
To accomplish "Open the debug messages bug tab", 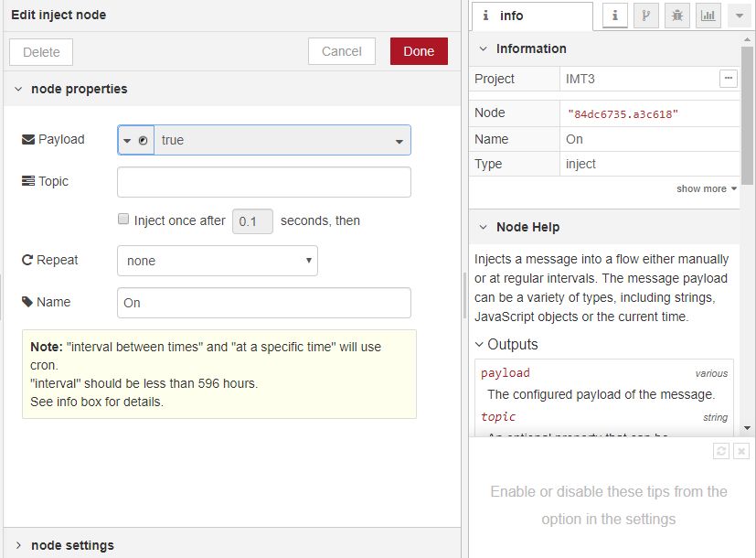I will [677, 16].
